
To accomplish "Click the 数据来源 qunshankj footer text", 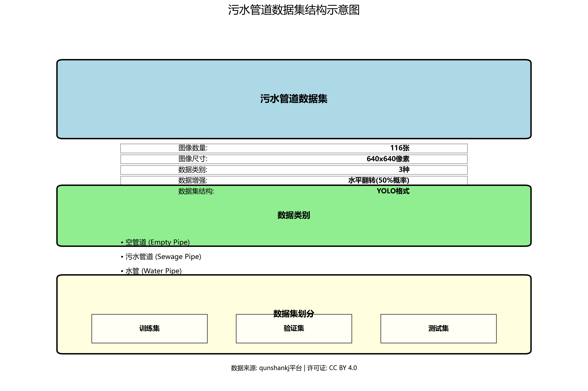I will click(294, 368).
